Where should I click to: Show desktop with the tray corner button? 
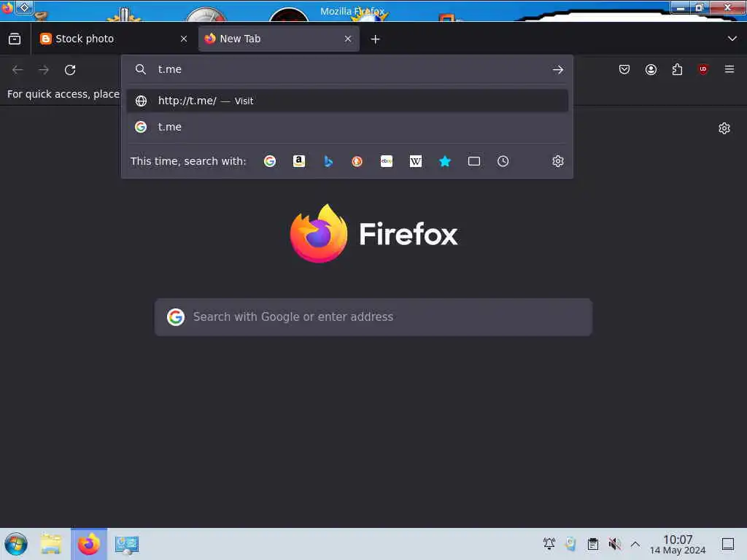[x=728, y=544]
